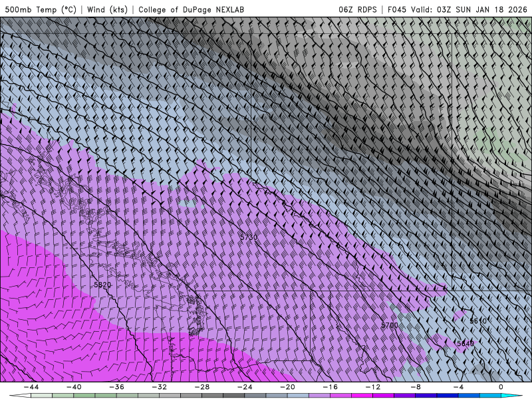
Task: Click the -32 colorbar scale label
Action: tap(159, 387)
